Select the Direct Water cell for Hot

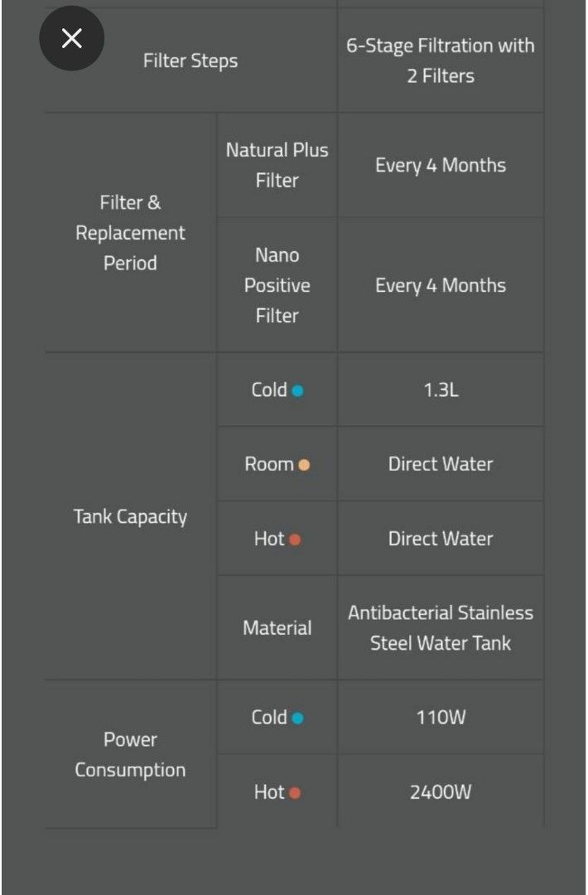click(x=441, y=538)
